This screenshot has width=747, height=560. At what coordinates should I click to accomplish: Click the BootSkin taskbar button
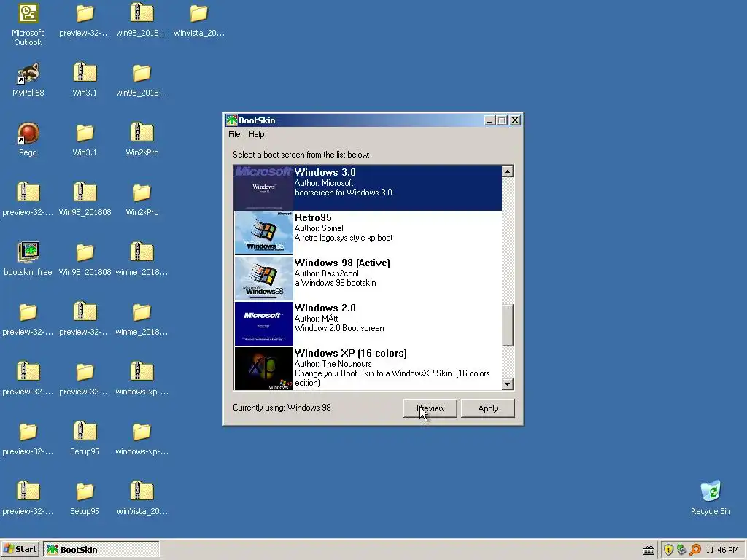[x=101, y=549]
